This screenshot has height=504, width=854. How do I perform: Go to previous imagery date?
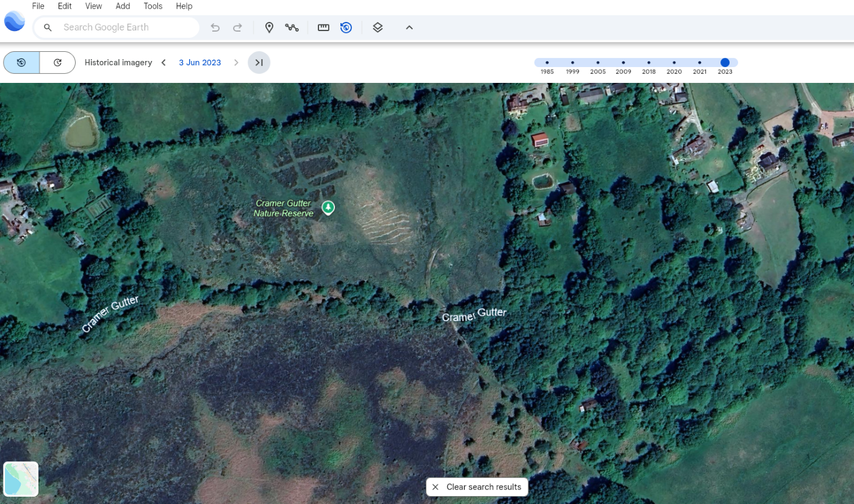[x=163, y=62]
